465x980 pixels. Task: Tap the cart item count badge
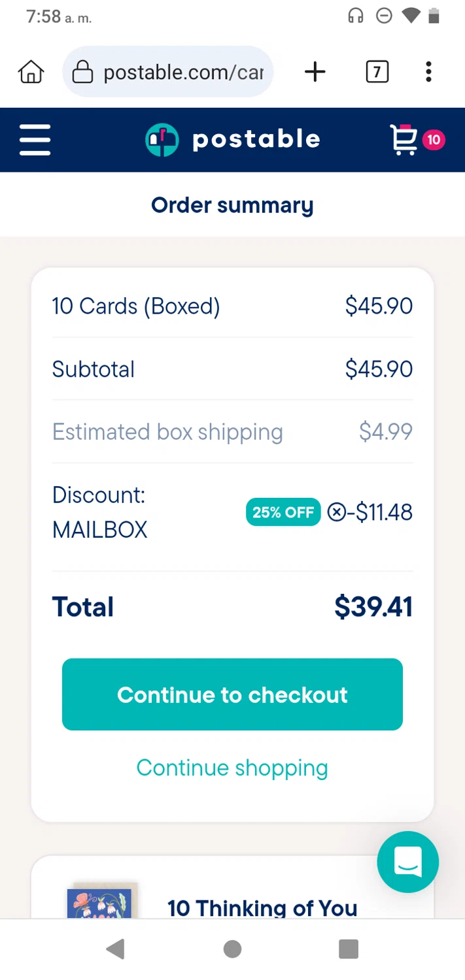434,140
